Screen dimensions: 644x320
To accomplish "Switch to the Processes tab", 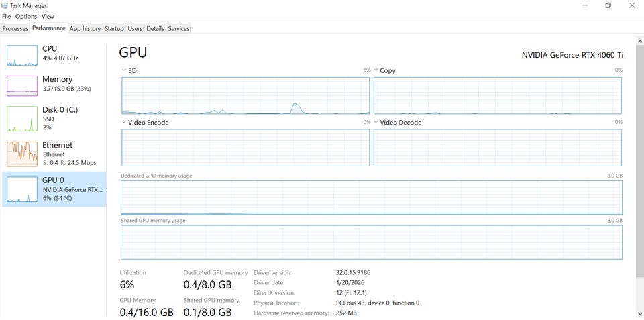I will click(15, 28).
